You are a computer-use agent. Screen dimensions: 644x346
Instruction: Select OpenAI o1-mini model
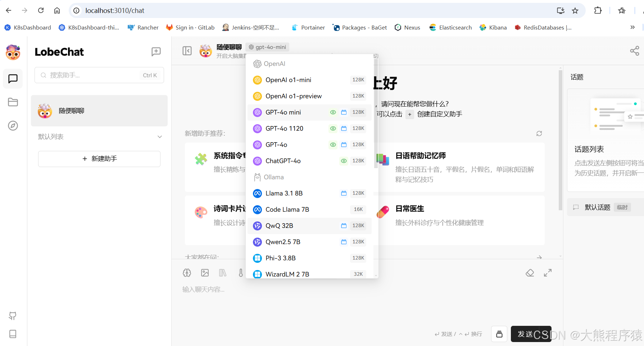[x=309, y=80]
